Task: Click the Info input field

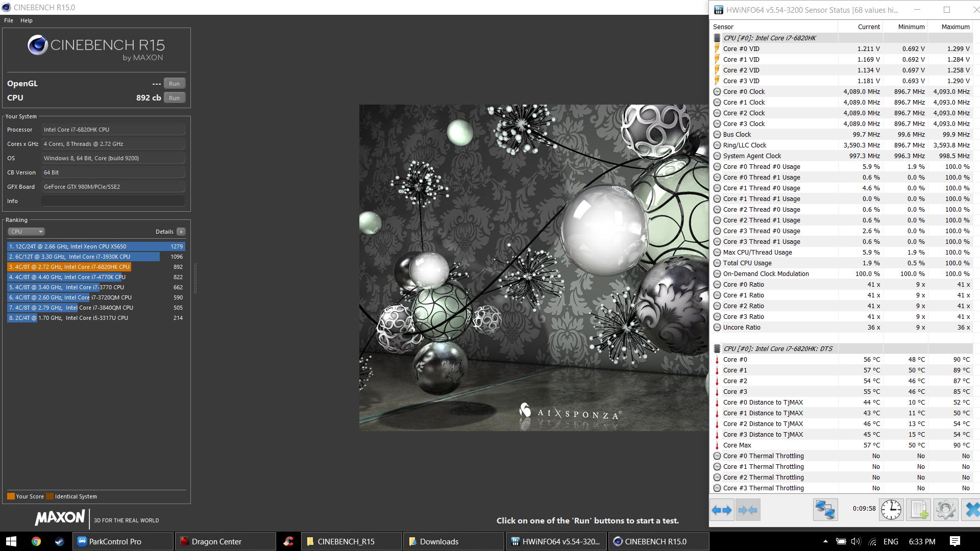Action: tap(113, 201)
